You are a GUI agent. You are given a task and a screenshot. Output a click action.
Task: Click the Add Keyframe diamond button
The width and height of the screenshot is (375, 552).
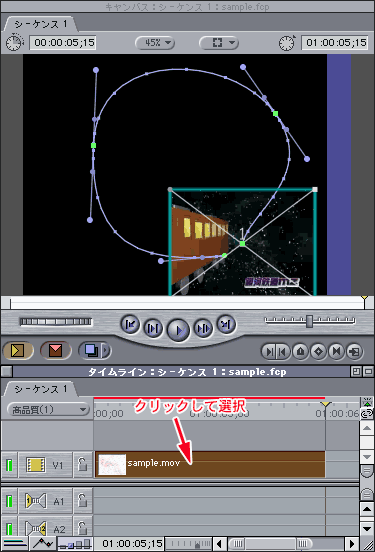(x=318, y=351)
